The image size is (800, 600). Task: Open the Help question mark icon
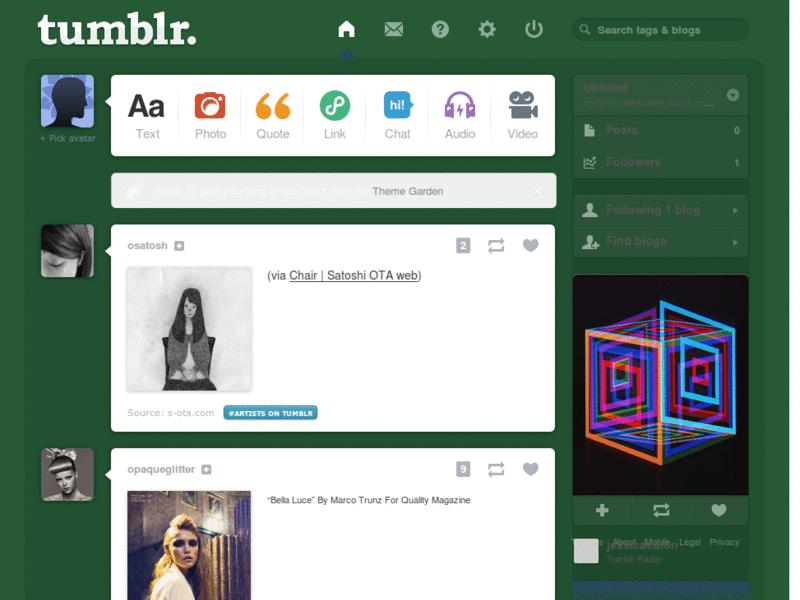(x=440, y=29)
